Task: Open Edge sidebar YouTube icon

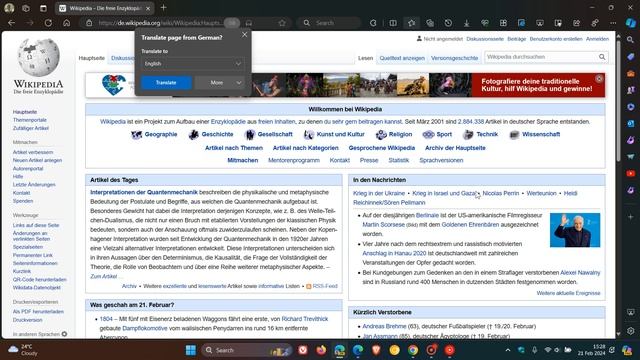Action: 631,173
